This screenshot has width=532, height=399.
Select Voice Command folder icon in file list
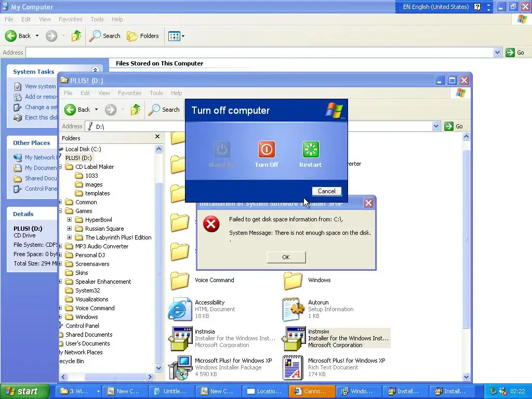(x=179, y=280)
